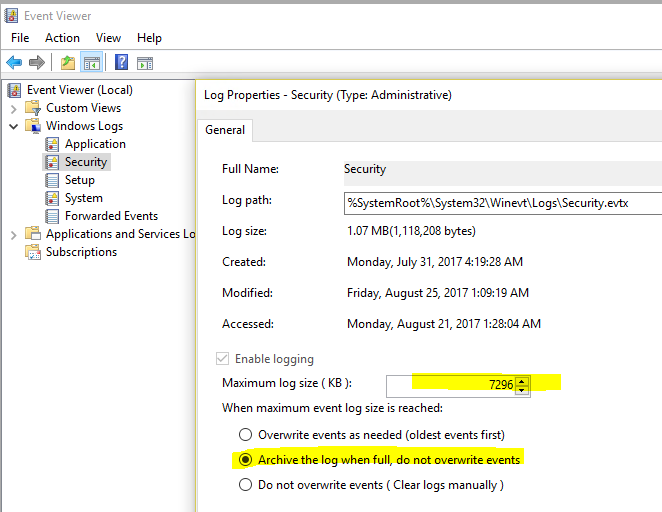The height and width of the screenshot is (512, 662).
Task: Select Overwrite events as needed radio button
Action: point(245,434)
